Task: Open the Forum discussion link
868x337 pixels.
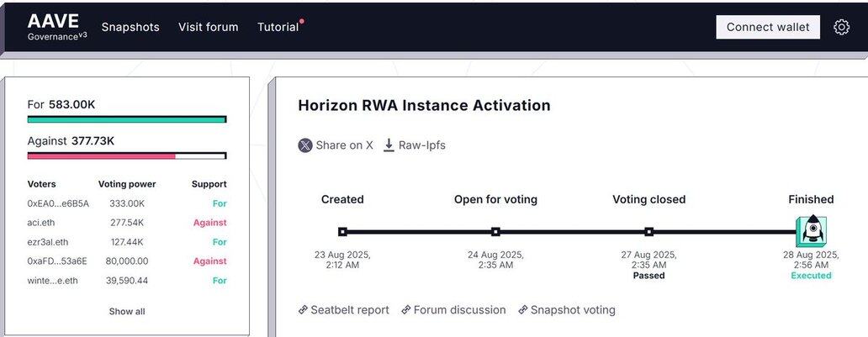Action: point(459,310)
